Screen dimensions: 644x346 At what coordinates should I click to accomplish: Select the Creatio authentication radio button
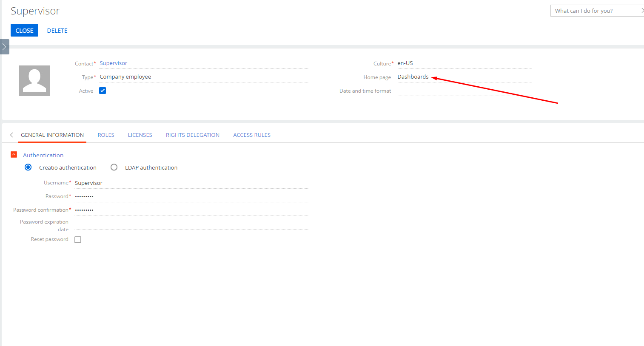click(x=28, y=167)
